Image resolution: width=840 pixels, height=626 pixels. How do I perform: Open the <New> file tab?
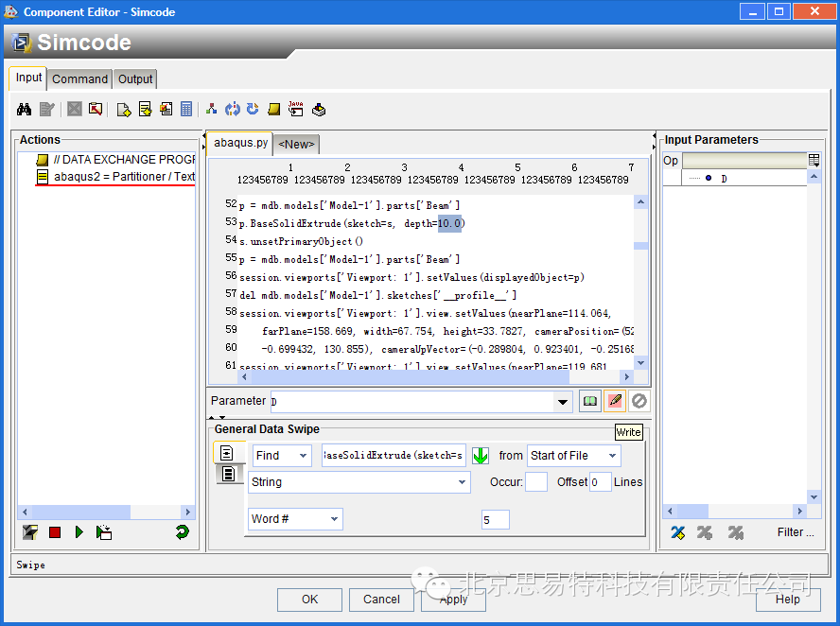pyautogui.click(x=296, y=145)
